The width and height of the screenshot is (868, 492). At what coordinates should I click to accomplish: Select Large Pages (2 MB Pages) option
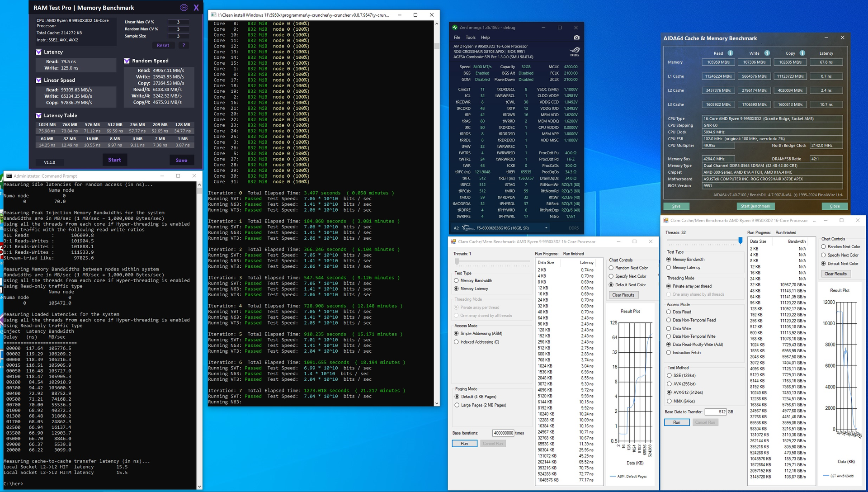(457, 405)
